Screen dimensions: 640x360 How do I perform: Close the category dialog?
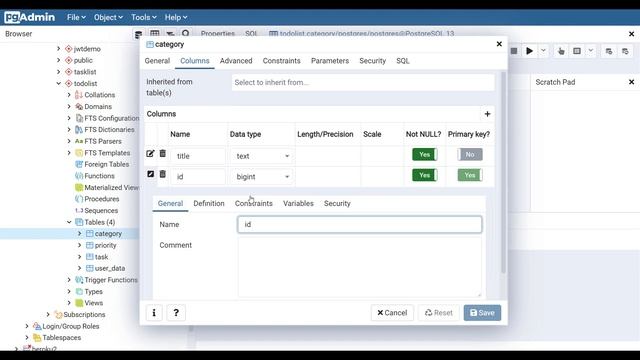tap(499, 44)
